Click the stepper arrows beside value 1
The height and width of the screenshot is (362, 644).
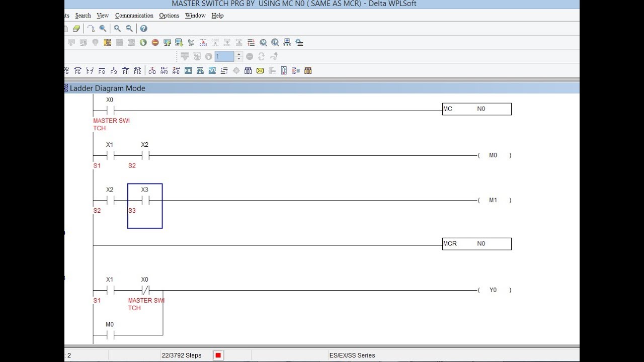coord(239,57)
